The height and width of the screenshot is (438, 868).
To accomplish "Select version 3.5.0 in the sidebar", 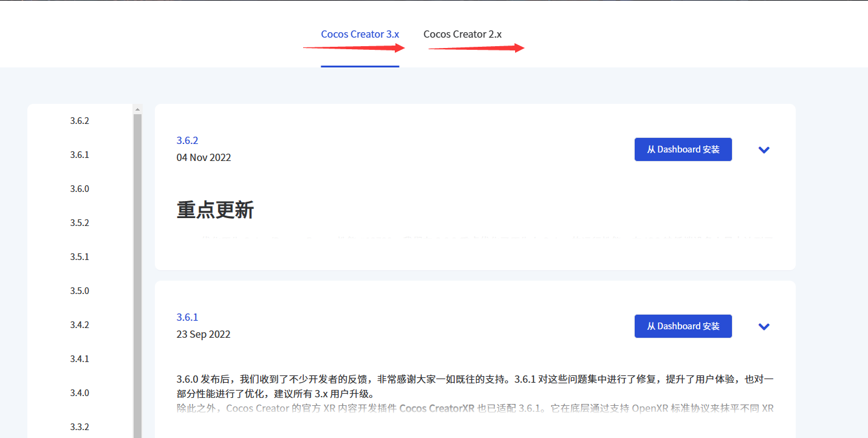I will [80, 290].
